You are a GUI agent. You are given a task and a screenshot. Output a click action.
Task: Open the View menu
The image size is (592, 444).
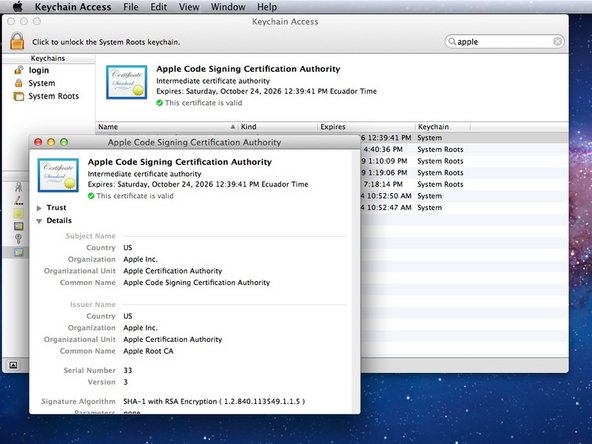click(189, 7)
